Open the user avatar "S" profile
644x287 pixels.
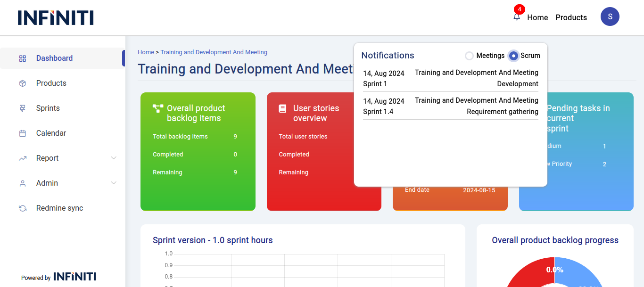[x=610, y=17]
